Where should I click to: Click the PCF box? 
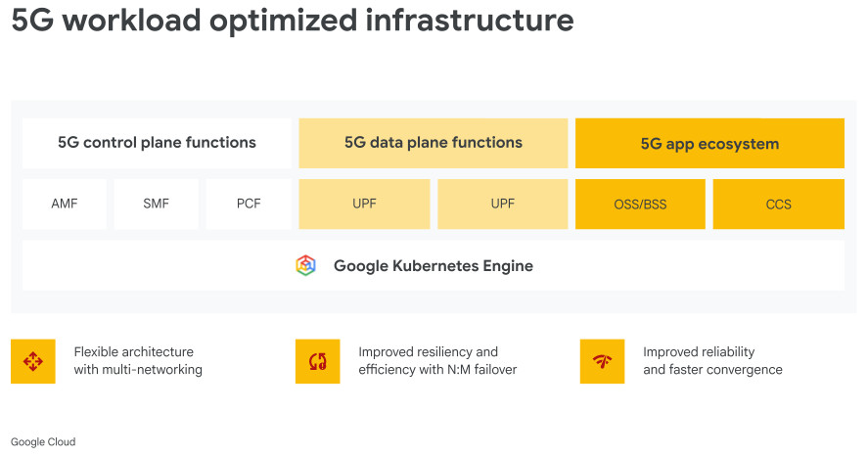coord(249,205)
